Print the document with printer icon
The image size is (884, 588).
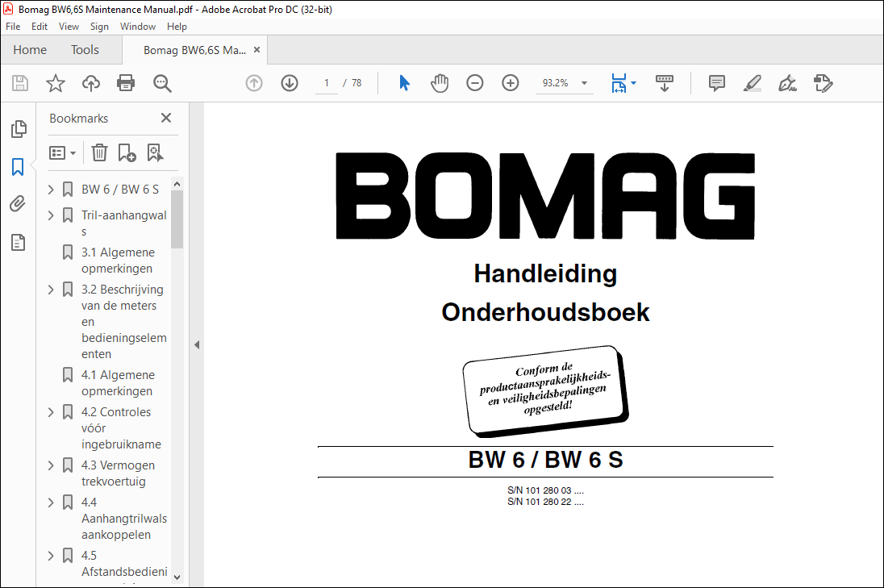(126, 83)
